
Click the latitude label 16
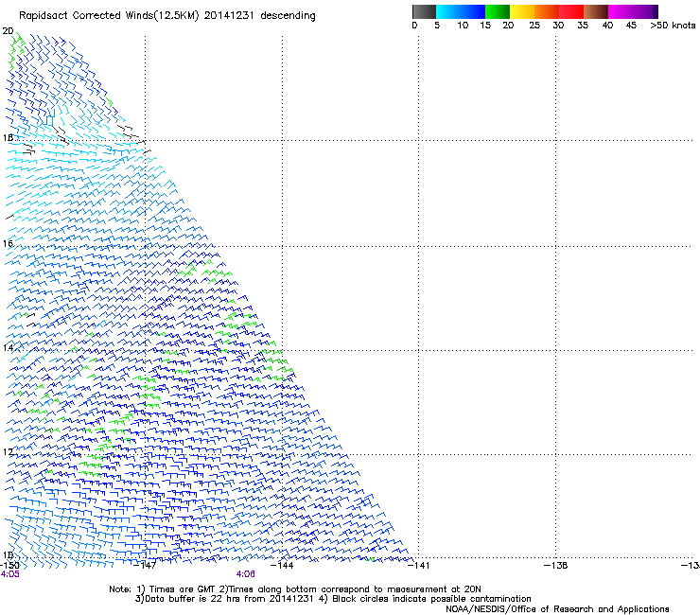pyautogui.click(x=8, y=243)
